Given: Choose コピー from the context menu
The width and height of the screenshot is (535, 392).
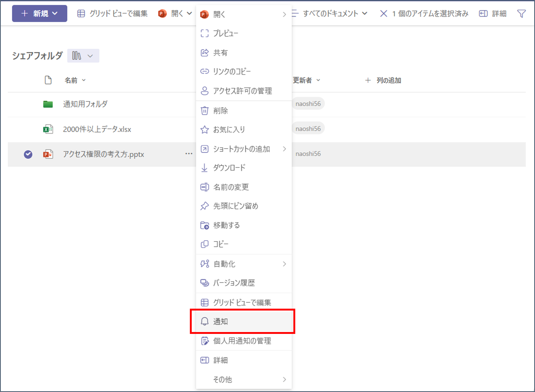Looking at the screenshot, I should [244, 244].
